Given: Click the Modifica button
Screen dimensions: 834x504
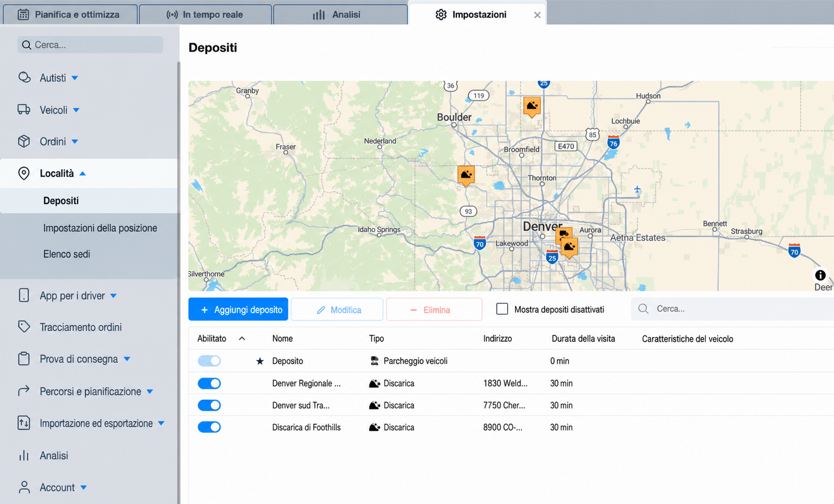Looking at the screenshot, I should pos(337,310).
